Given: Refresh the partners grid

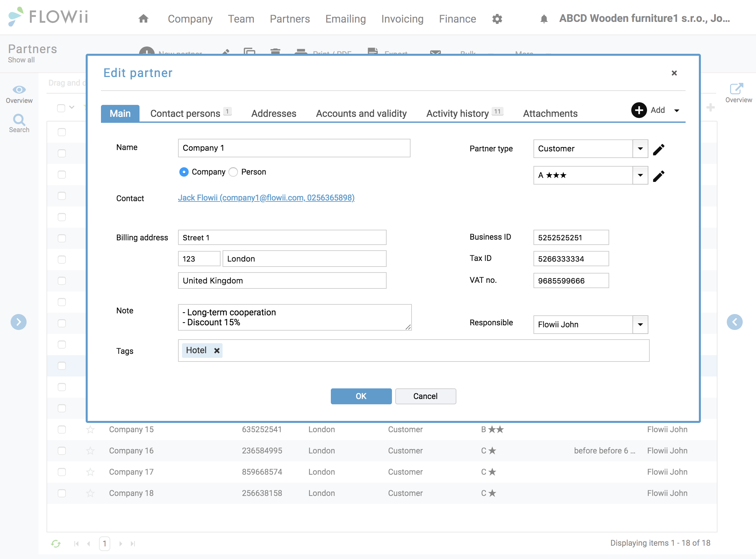Looking at the screenshot, I should 56,543.
